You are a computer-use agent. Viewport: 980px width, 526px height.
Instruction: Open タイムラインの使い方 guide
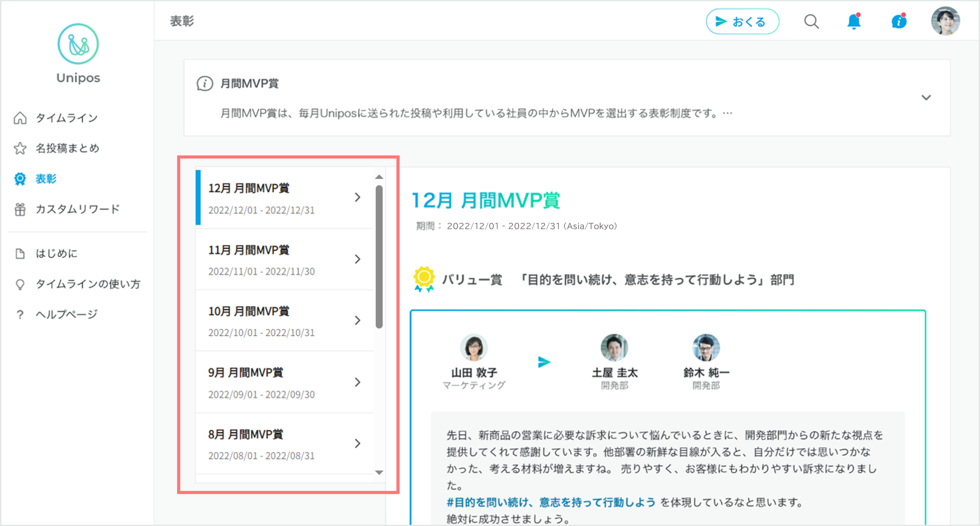[88, 284]
